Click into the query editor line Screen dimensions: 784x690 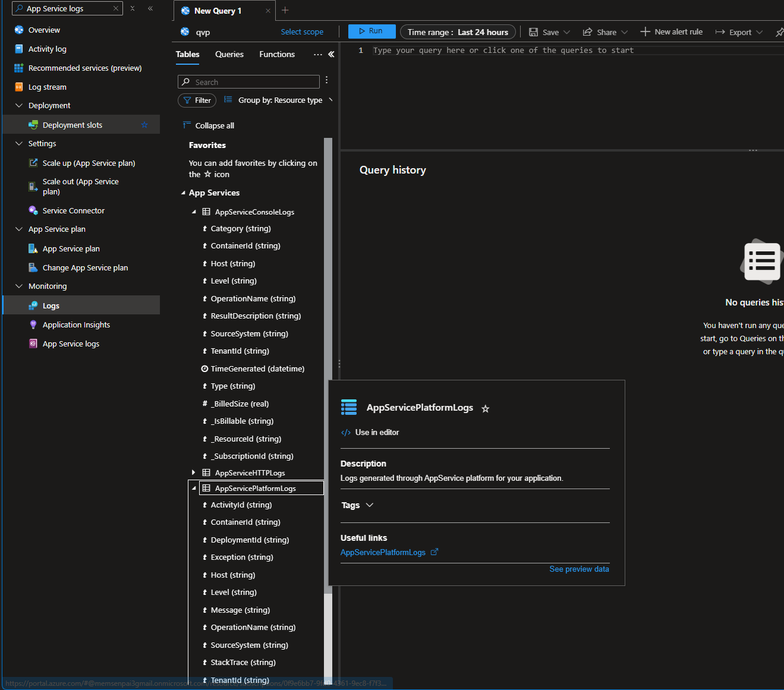coord(577,51)
